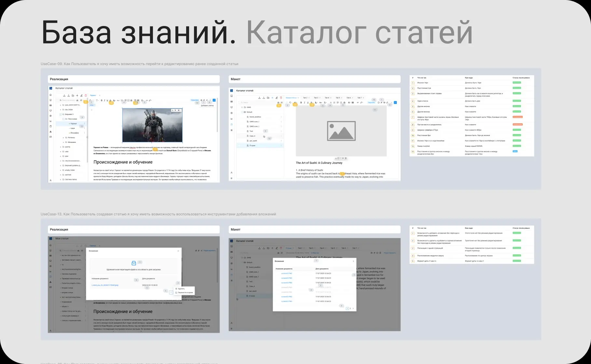Click upload inbox icon in Вложения dropzone
The width and height of the screenshot is (591, 364).
[x=134, y=263]
